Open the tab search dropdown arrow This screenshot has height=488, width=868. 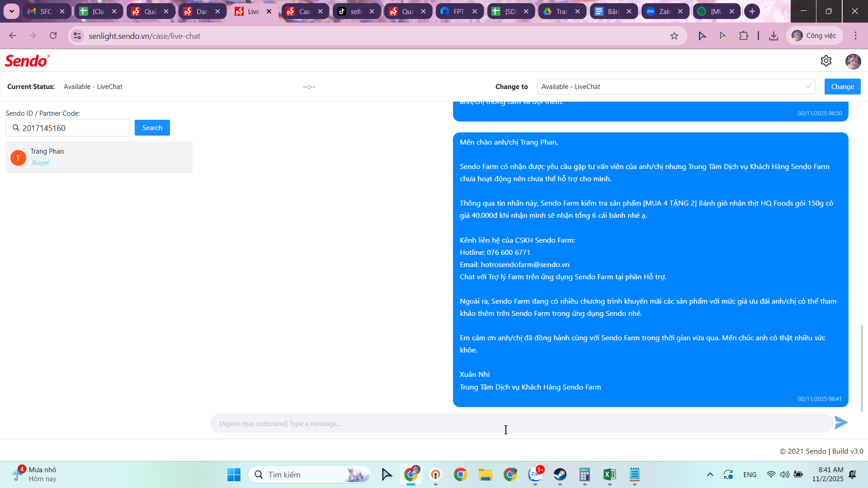click(x=11, y=11)
